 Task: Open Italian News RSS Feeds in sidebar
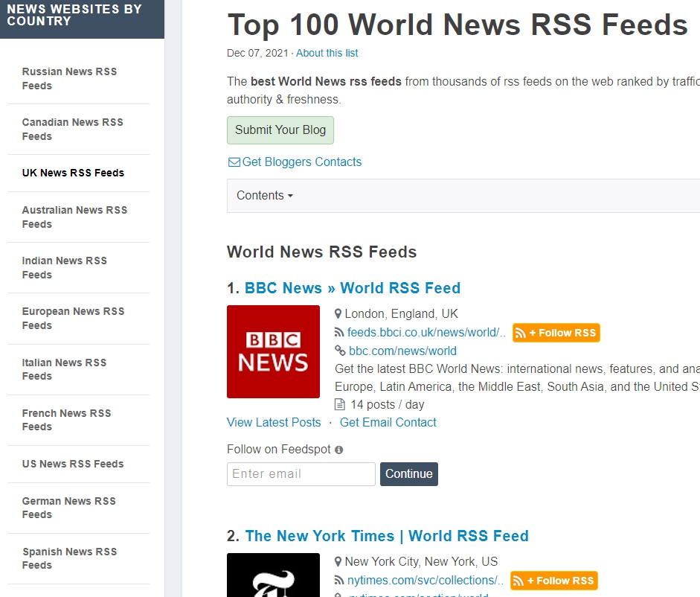coord(64,369)
